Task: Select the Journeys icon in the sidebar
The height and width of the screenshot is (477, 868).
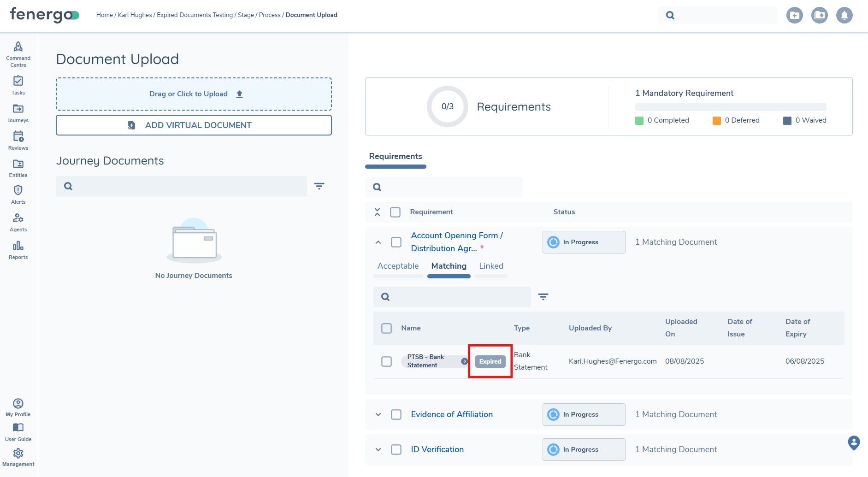Action: pyautogui.click(x=18, y=112)
